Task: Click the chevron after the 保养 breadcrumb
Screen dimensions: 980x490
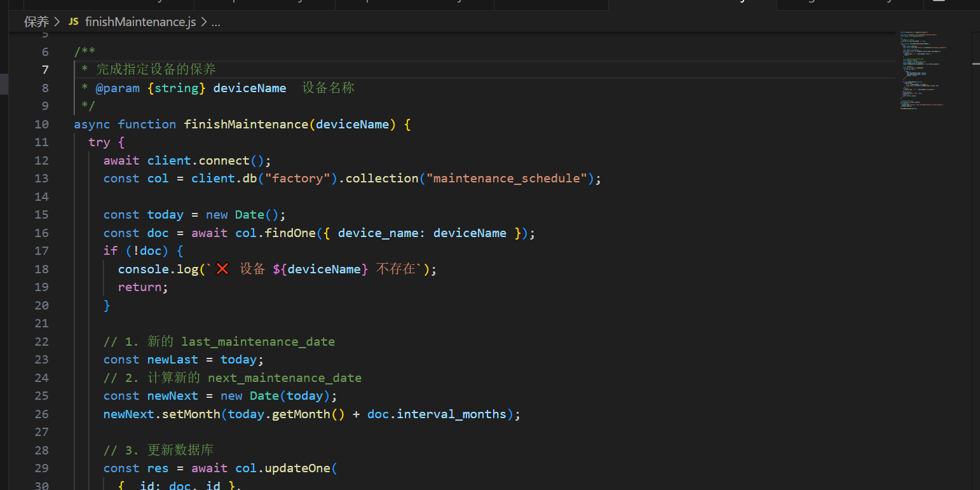Action: (x=57, y=22)
